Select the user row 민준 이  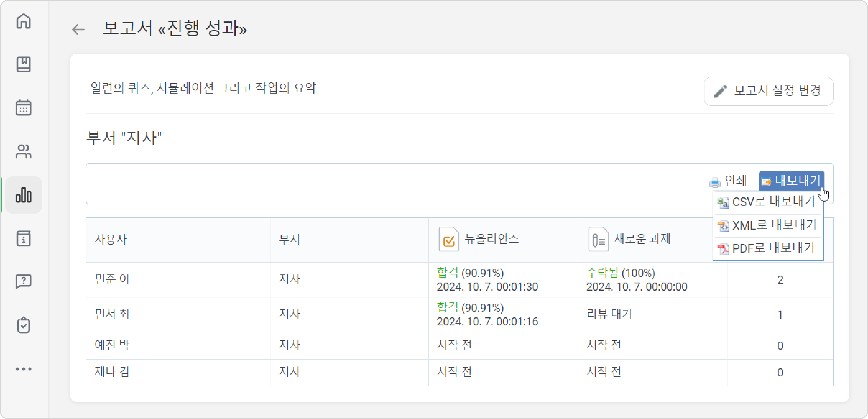(460, 280)
